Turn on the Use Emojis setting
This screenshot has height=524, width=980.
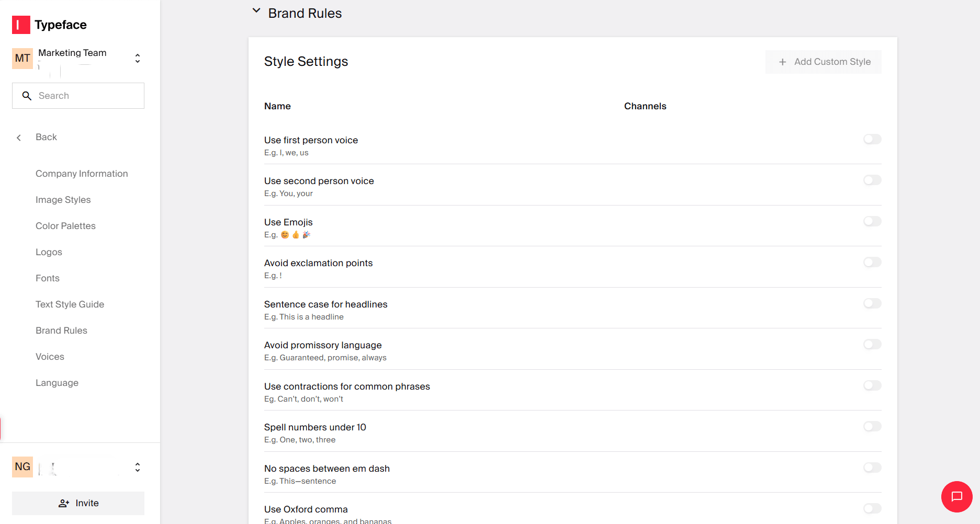pyautogui.click(x=872, y=221)
